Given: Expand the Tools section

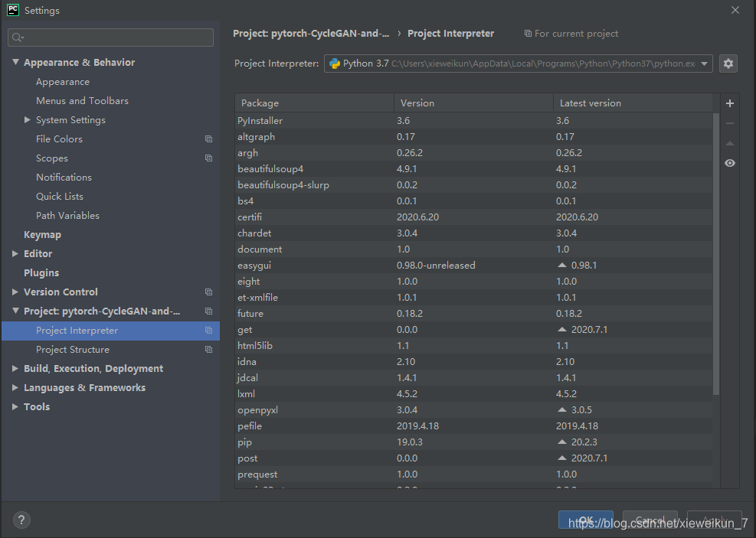Looking at the screenshot, I should [x=15, y=406].
